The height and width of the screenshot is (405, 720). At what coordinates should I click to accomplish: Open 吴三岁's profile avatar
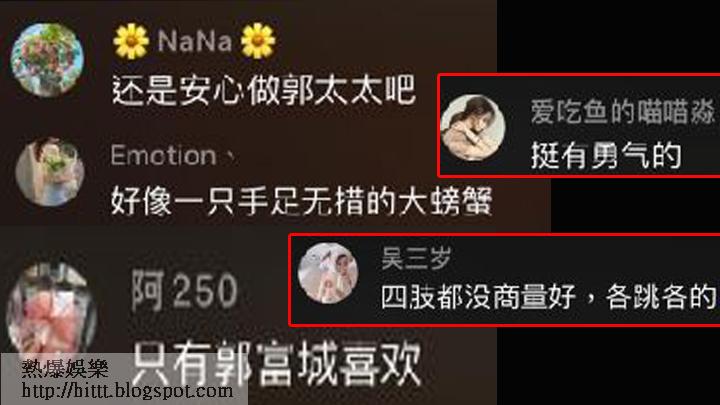[328, 273]
